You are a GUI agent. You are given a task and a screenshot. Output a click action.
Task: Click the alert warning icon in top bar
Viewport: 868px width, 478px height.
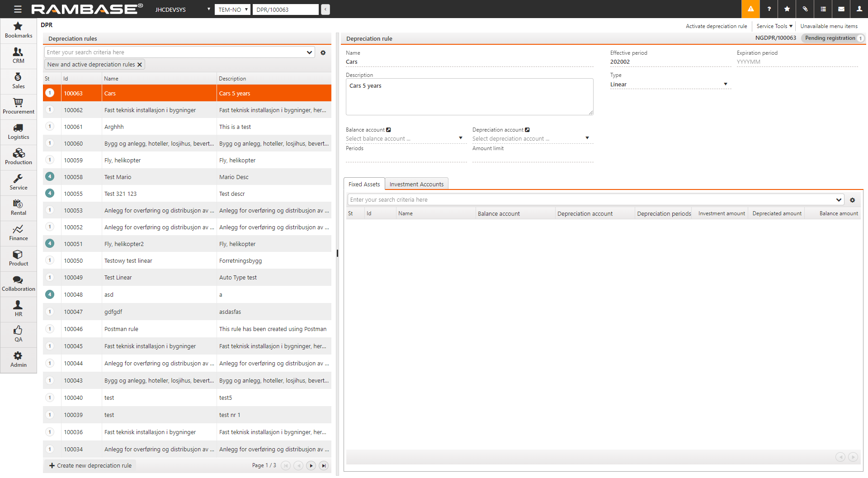click(x=750, y=9)
